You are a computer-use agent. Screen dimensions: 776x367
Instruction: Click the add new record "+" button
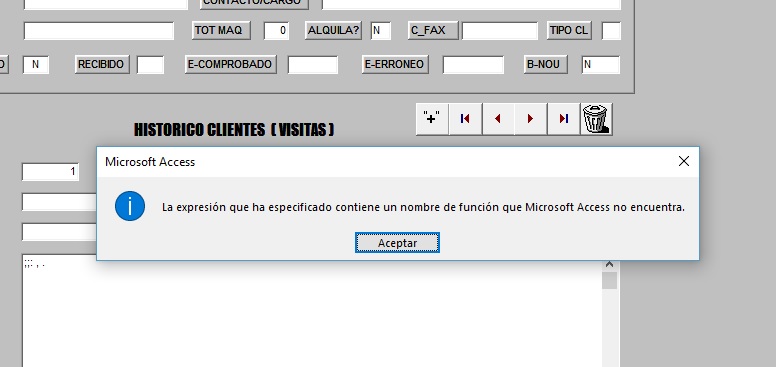(432, 119)
